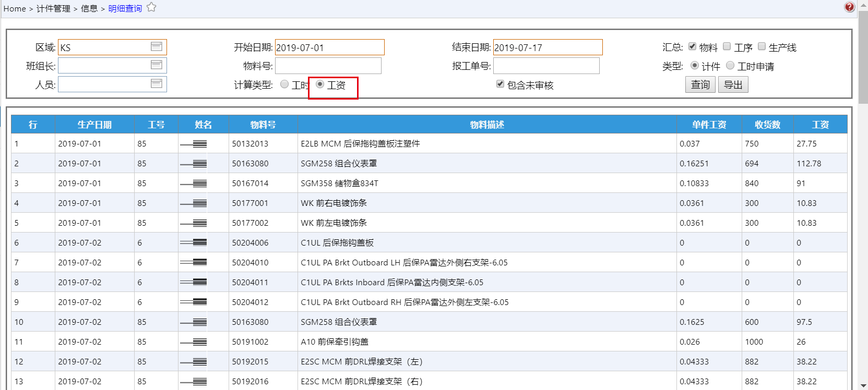Toggle the 包含未审核 checkbox
Screen dimensions: 868x390
(x=500, y=84)
